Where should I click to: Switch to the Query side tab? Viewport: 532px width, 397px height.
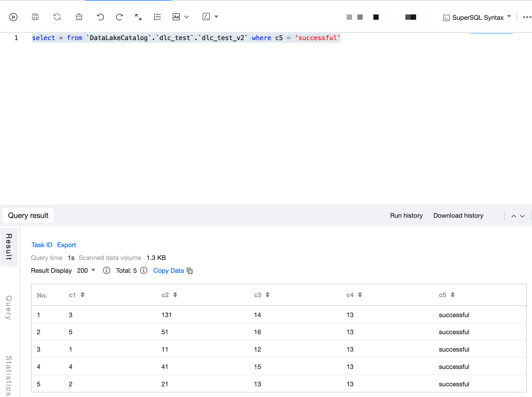point(9,308)
